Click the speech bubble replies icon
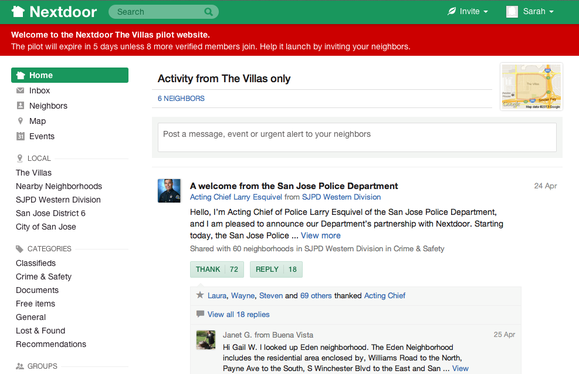Screen dimensions: 579x374 [200, 314]
